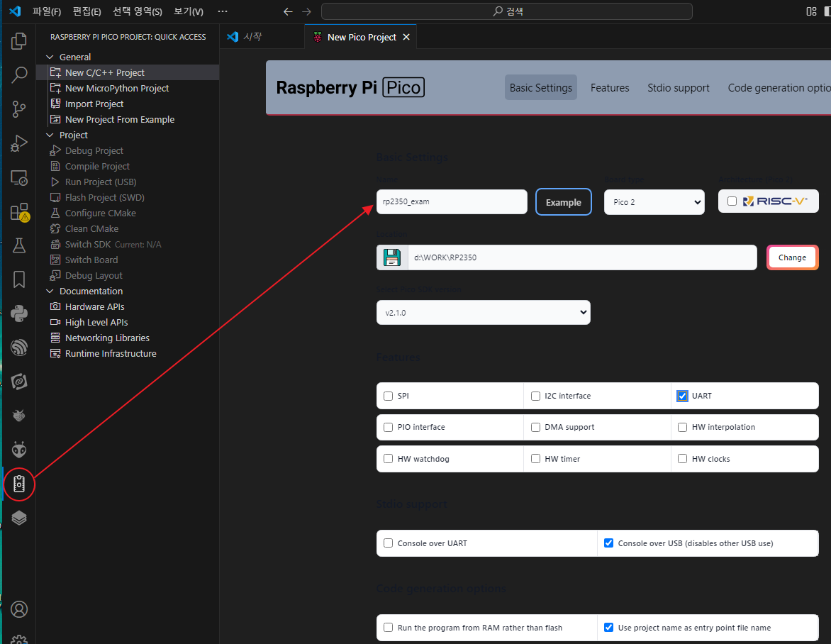Click the 검색 command search box

[x=507, y=11]
